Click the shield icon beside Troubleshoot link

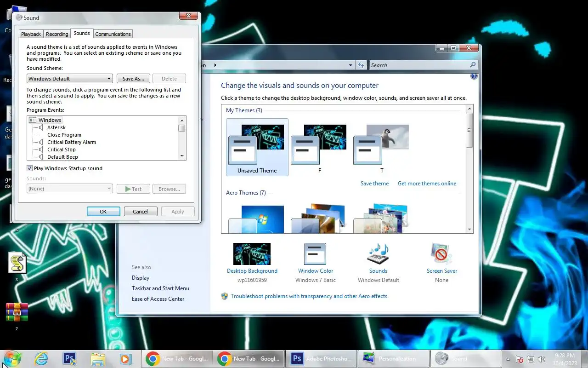pyautogui.click(x=225, y=296)
